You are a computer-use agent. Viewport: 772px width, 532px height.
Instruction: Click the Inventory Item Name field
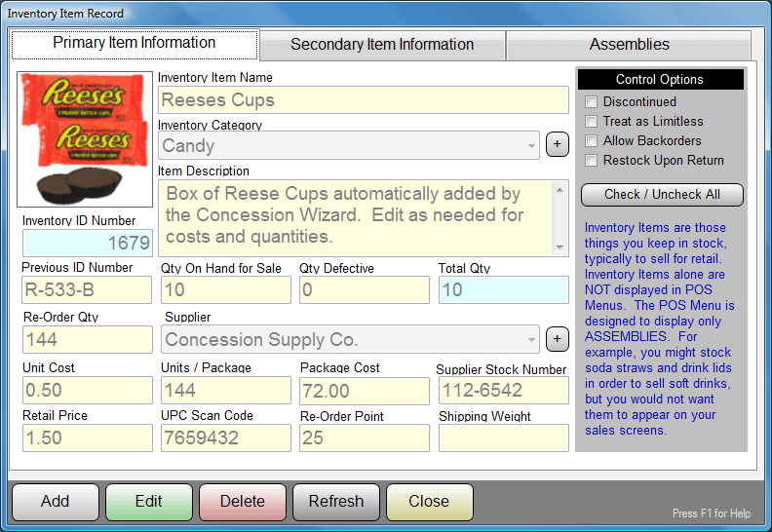pos(364,100)
